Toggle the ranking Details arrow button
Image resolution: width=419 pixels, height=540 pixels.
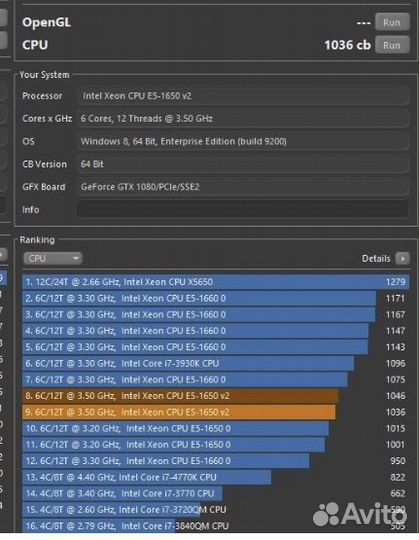[402, 258]
